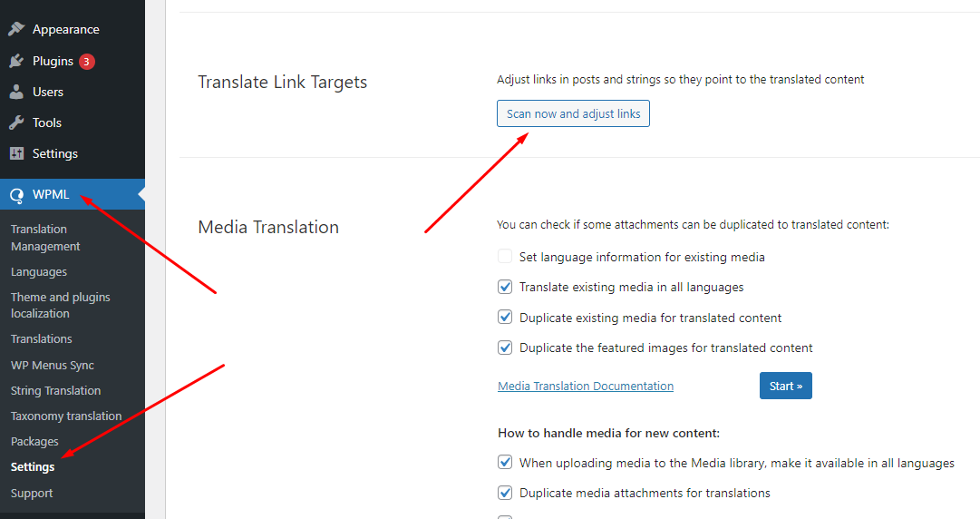
Task: Toggle Duplicate the featured images checkbox
Action: pyautogui.click(x=505, y=347)
